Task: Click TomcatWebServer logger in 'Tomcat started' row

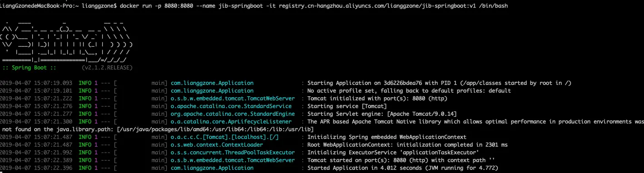Action: pos(233,160)
